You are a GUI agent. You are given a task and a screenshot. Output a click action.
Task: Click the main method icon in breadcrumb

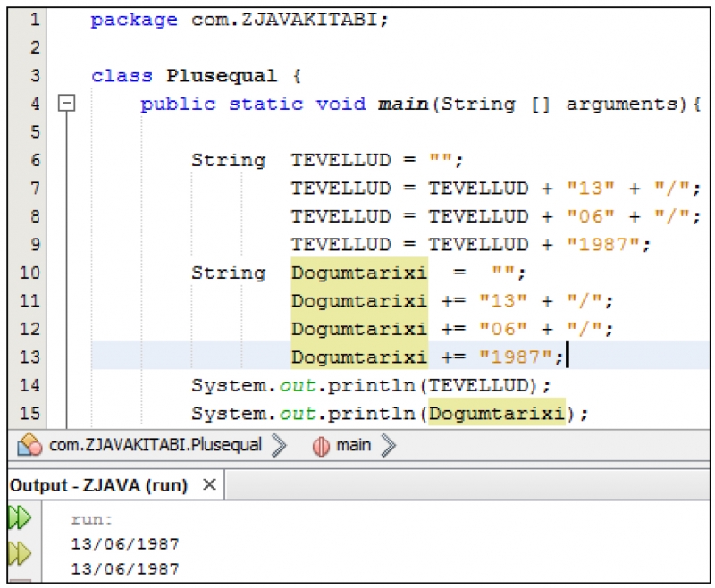tap(321, 445)
